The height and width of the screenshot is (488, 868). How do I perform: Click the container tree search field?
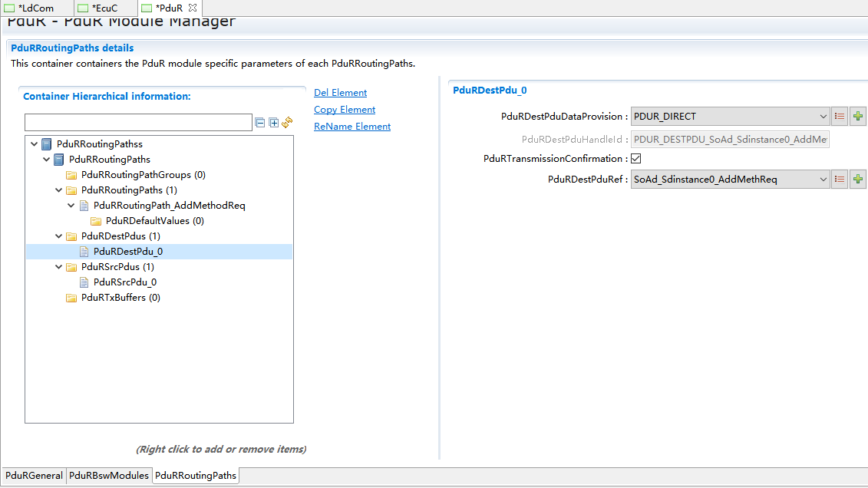[138, 123]
